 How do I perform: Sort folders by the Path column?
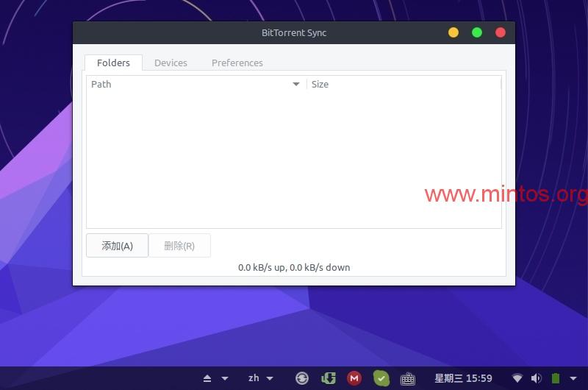tap(196, 84)
